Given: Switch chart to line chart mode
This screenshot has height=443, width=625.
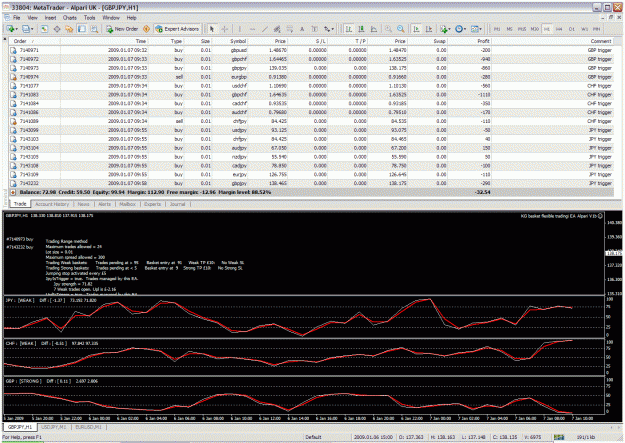Looking at the screenshot, I should [x=374, y=29].
